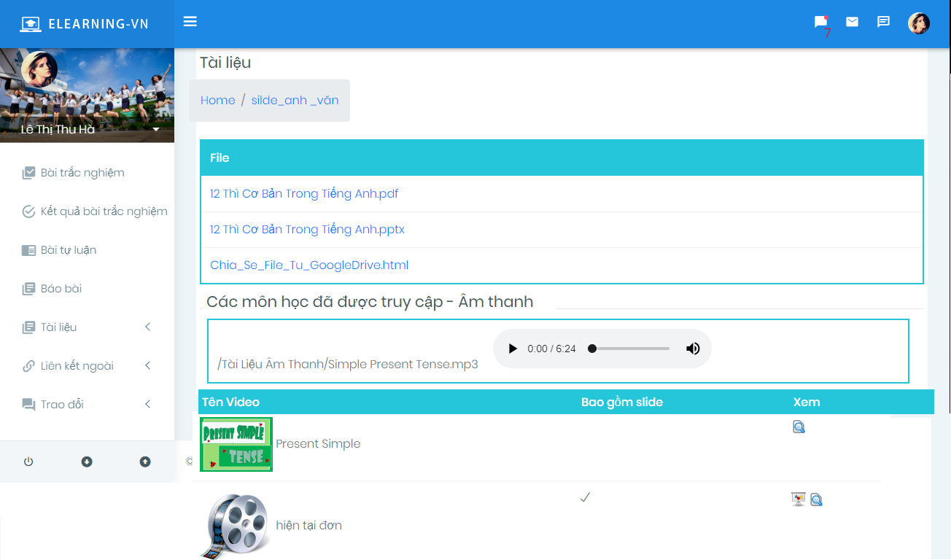The height and width of the screenshot is (560, 951).
Task: Play the Simple Present Tense audio
Action: point(513,349)
